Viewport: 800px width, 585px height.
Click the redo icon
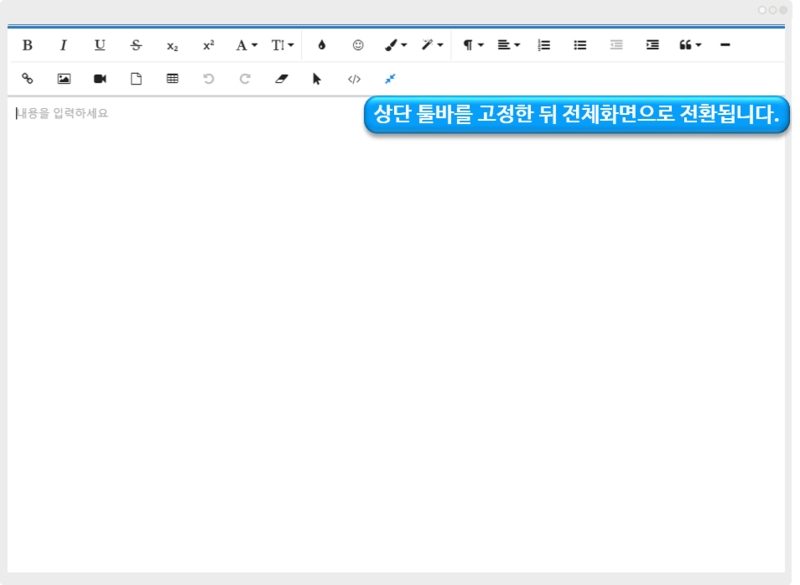click(245, 79)
